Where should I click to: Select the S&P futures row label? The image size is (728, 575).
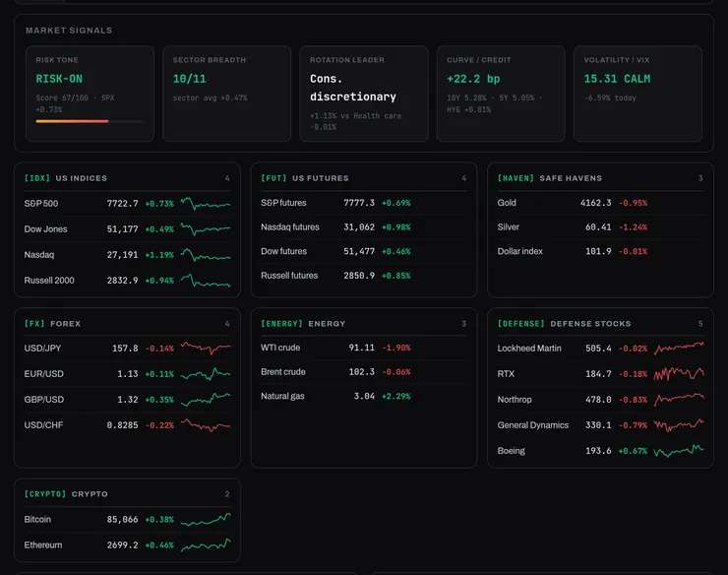click(283, 203)
